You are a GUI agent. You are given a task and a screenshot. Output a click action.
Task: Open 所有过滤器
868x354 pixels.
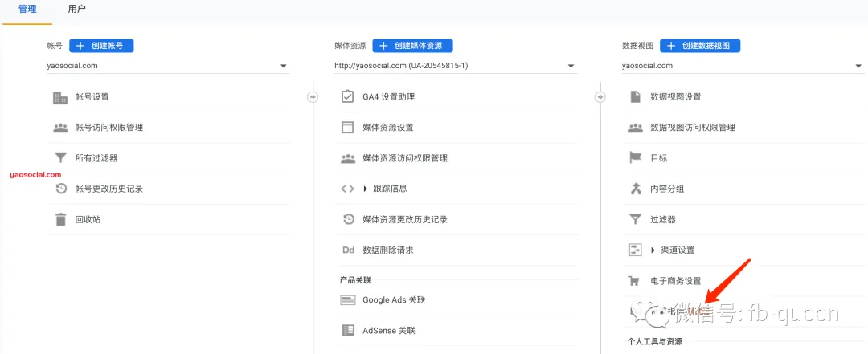coord(96,158)
